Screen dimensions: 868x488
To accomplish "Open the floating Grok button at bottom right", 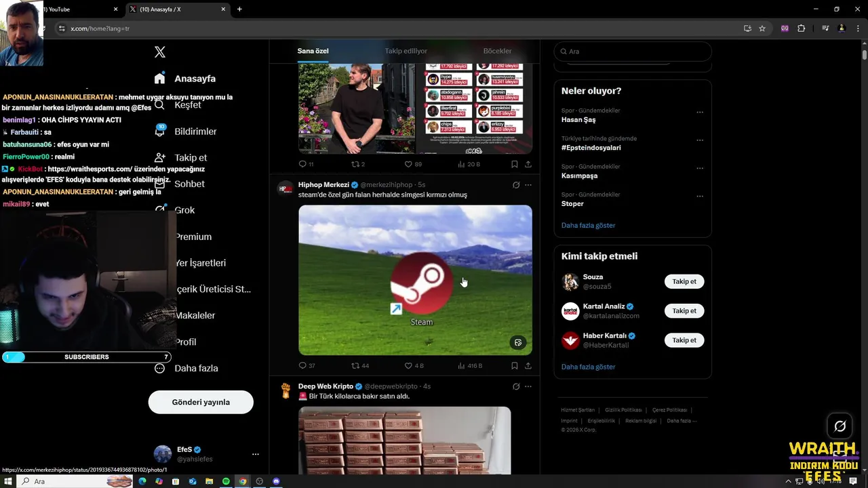I will 840,426.
